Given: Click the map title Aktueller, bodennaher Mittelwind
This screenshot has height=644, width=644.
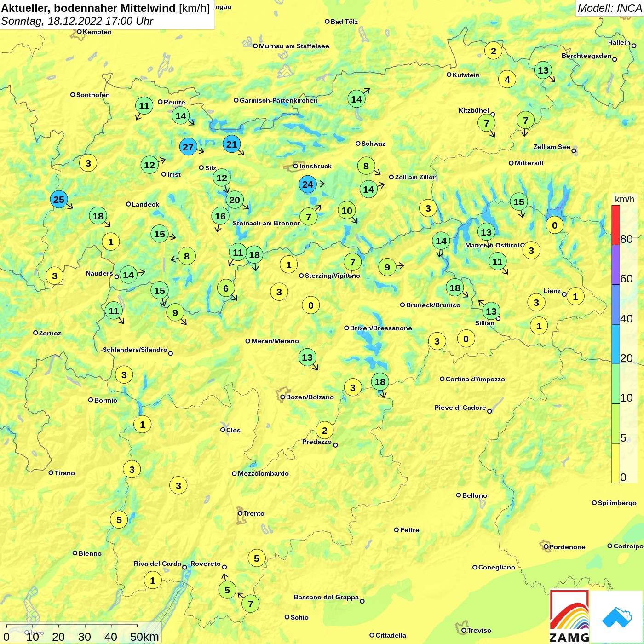Looking at the screenshot, I should coord(89,8).
